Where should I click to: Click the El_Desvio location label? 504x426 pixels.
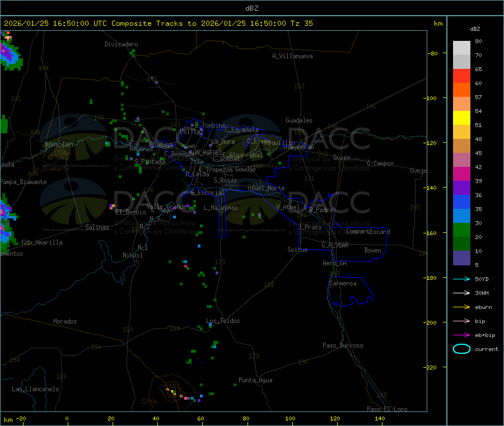pos(130,212)
